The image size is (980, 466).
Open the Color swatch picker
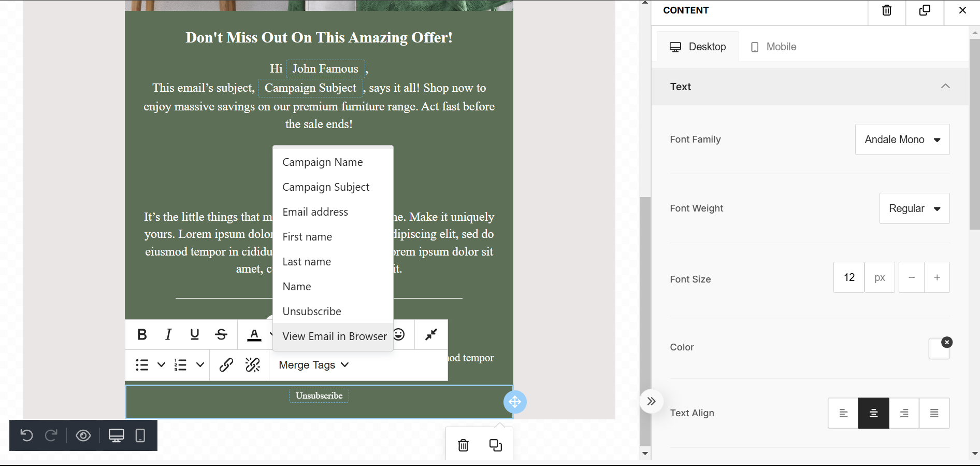pos(938,349)
